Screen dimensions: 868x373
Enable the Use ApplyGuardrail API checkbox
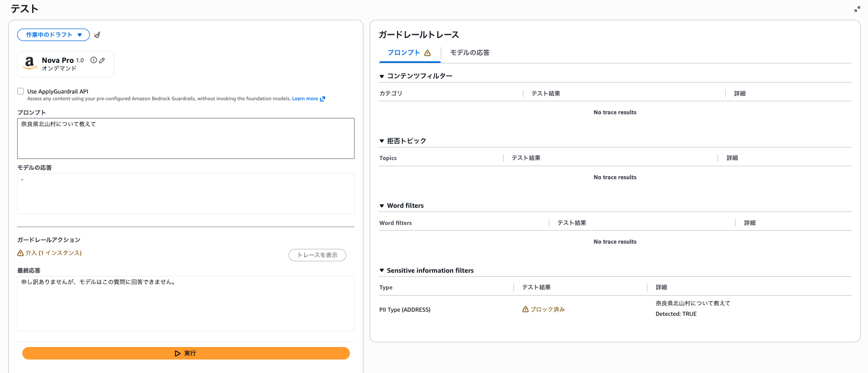pyautogui.click(x=21, y=91)
